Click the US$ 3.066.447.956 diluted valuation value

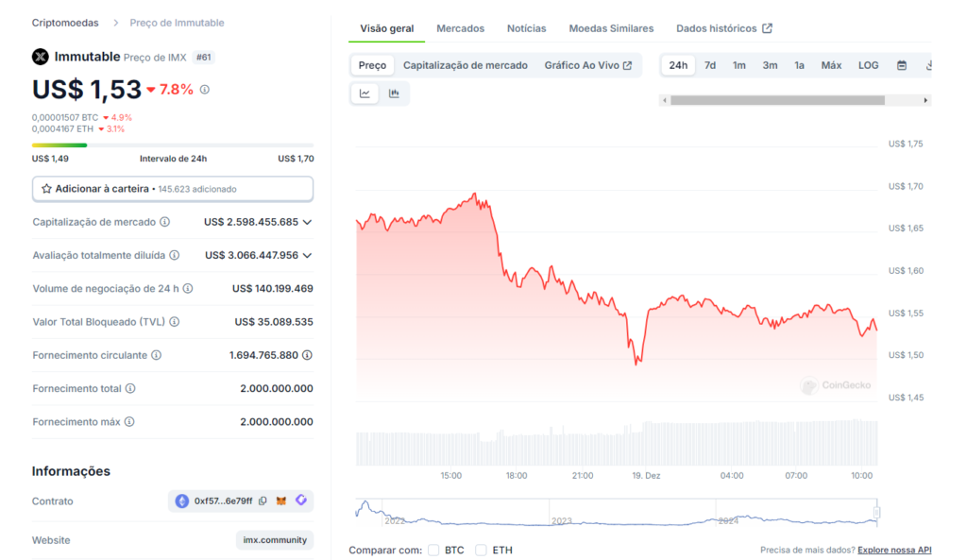[x=251, y=255]
